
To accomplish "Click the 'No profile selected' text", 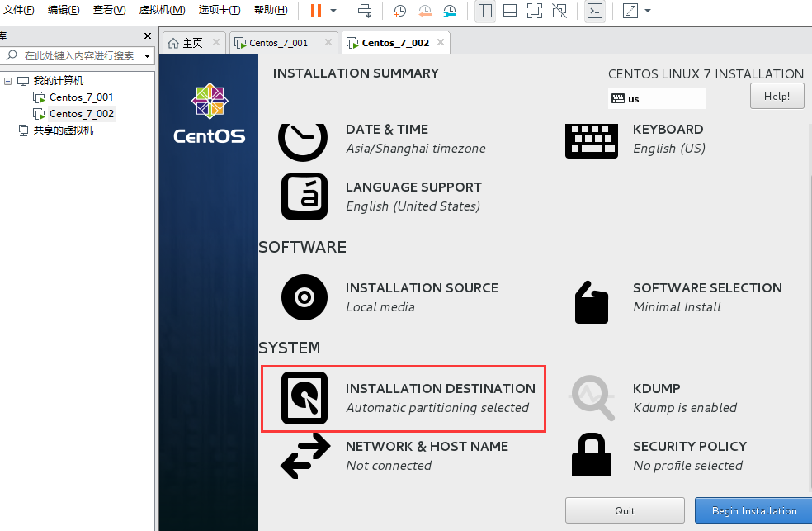I will pos(687,466).
